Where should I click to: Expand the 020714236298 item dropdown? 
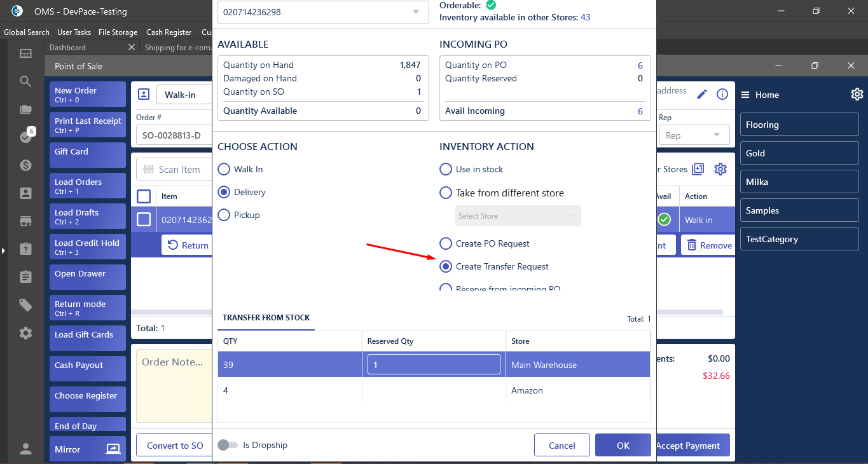(323, 12)
